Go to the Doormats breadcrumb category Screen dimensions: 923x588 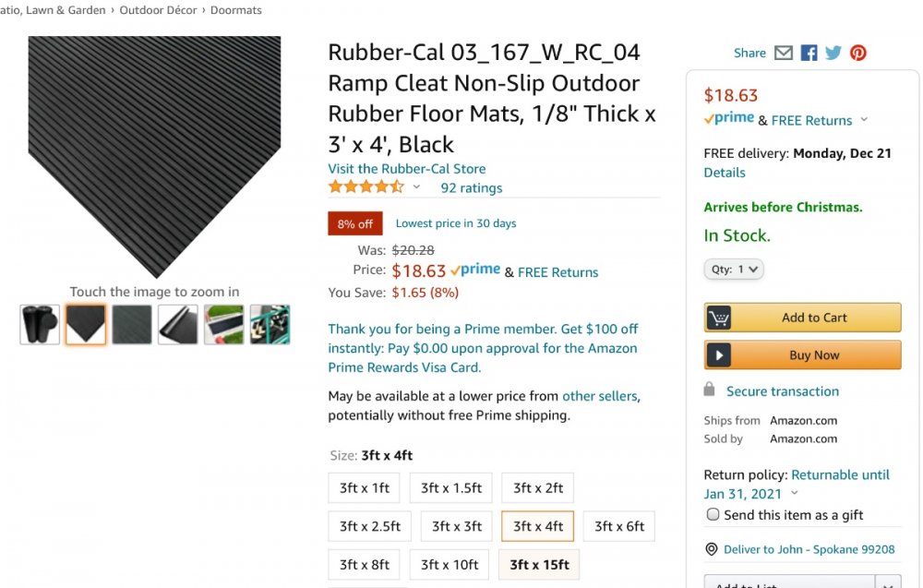[x=236, y=10]
